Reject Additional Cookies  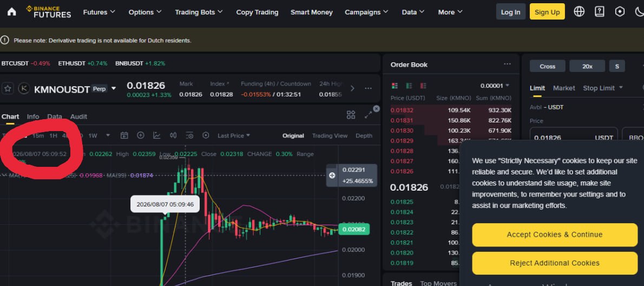[555, 263]
